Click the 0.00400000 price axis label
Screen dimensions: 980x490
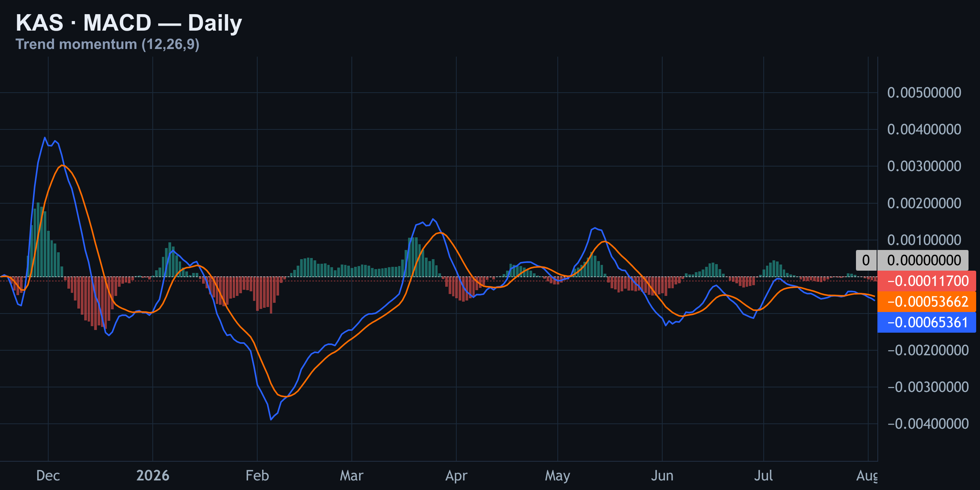tap(924, 129)
